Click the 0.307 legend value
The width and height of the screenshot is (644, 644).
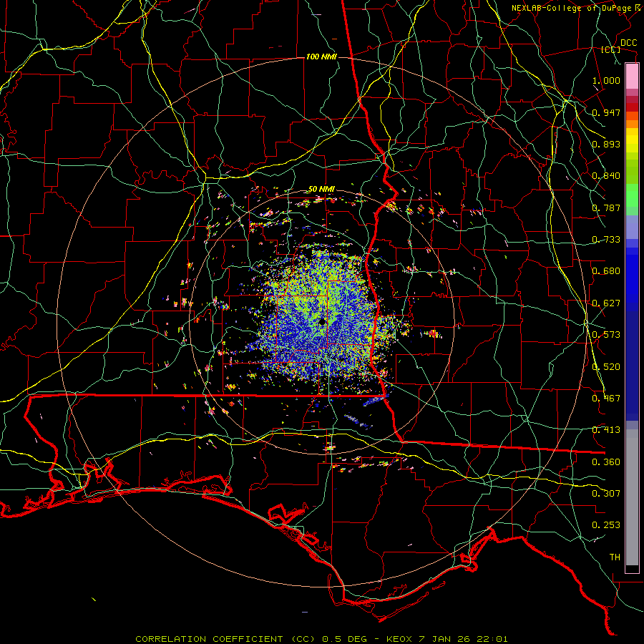click(606, 494)
